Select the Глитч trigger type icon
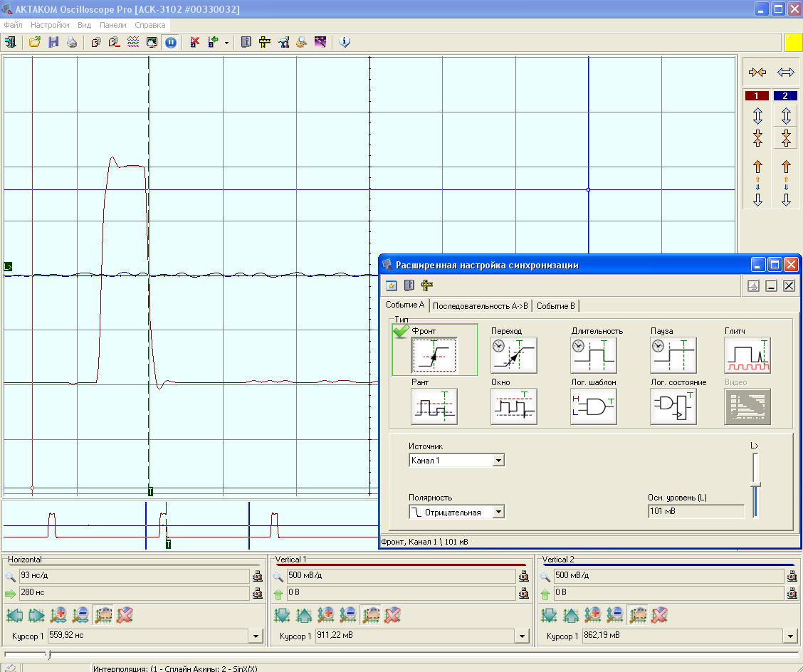803x672 pixels. (747, 355)
